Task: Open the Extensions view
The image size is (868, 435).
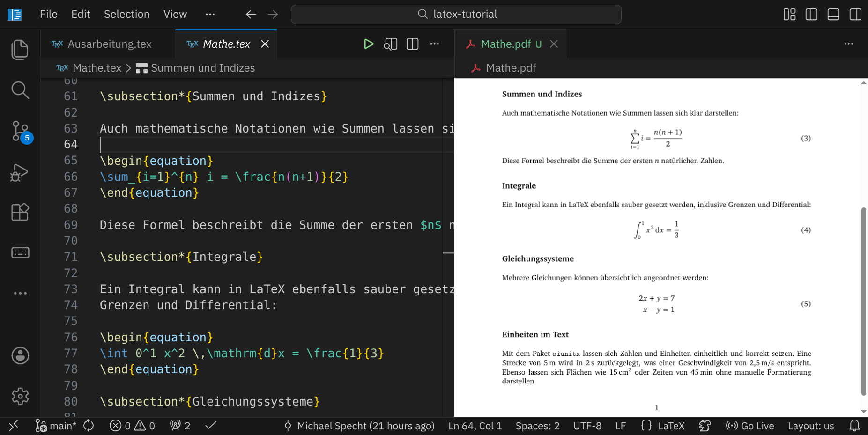Action: pos(20,212)
